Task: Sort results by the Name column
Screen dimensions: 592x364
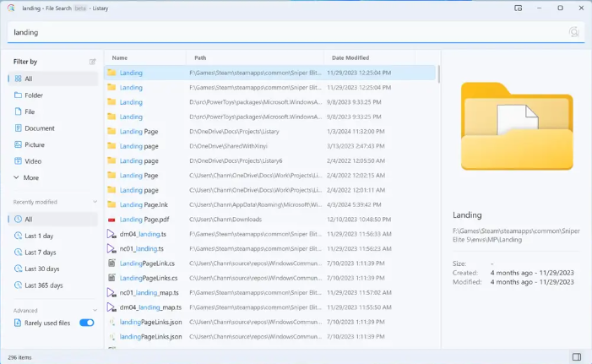Action: click(x=145, y=57)
